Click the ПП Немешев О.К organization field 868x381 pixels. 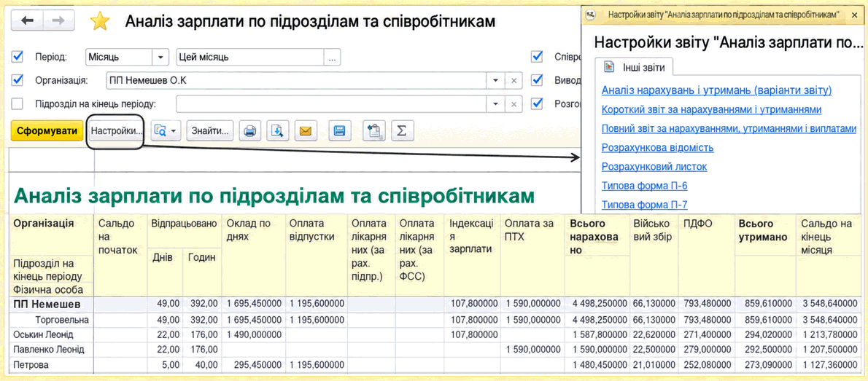click(x=296, y=81)
